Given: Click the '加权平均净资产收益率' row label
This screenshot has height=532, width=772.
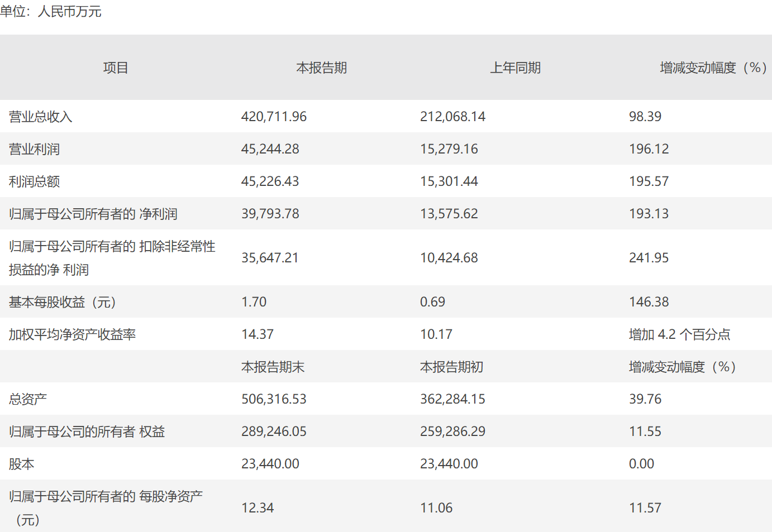Looking at the screenshot, I should click(72, 334).
